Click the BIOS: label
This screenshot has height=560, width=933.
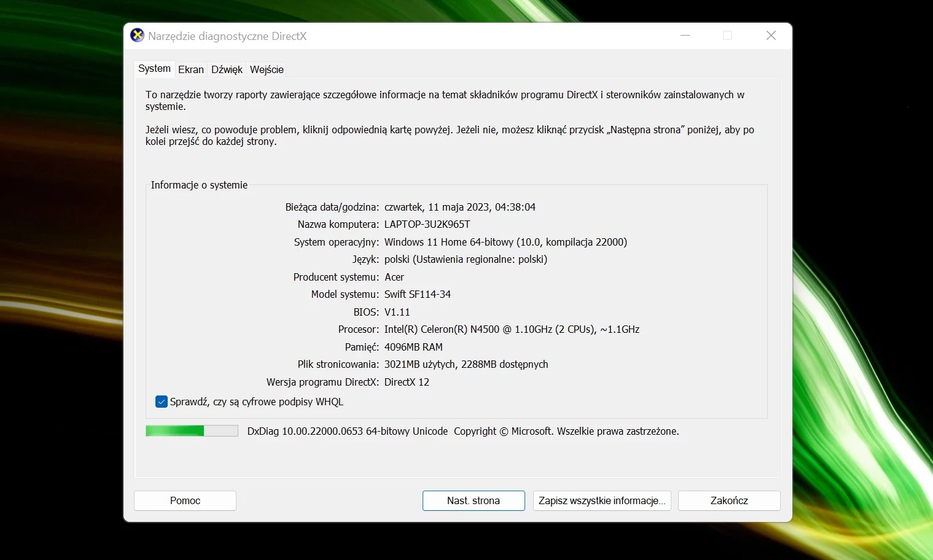[366, 312]
